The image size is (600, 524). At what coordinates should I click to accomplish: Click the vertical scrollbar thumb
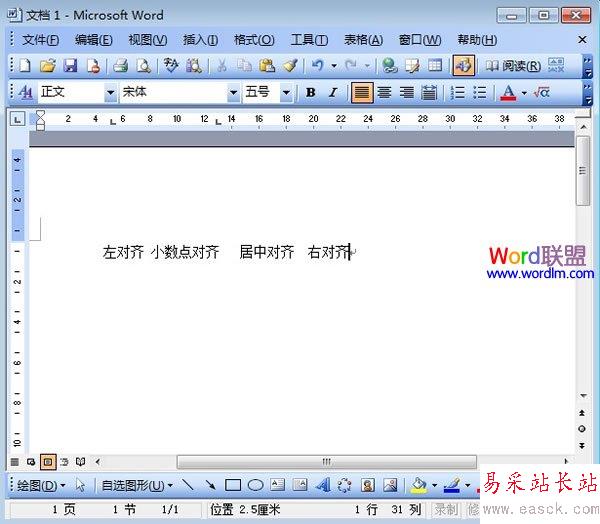tap(582, 171)
